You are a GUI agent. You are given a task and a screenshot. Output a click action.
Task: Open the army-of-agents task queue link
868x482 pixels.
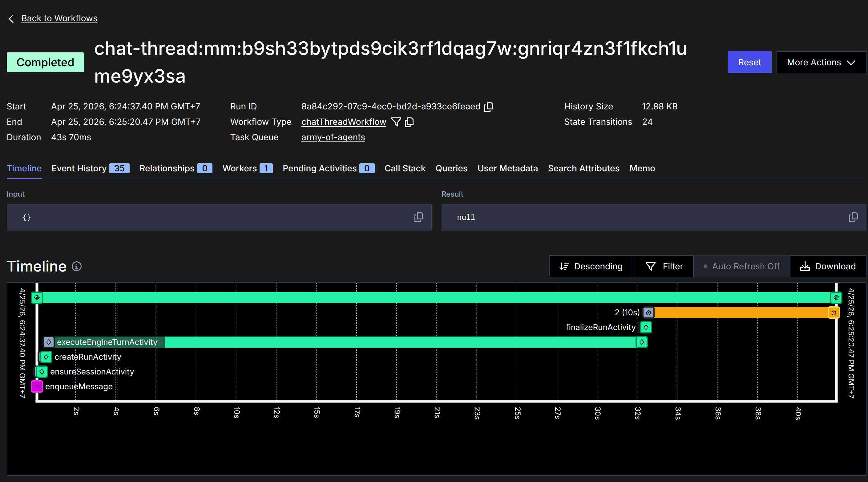[333, 137]
